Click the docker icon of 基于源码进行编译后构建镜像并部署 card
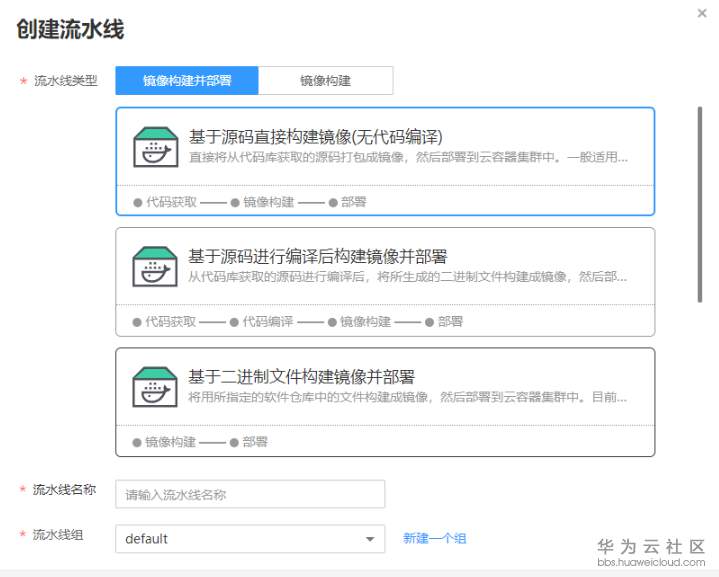The height and width of the screenshot is (577, 719). click(x=155, y=267)
